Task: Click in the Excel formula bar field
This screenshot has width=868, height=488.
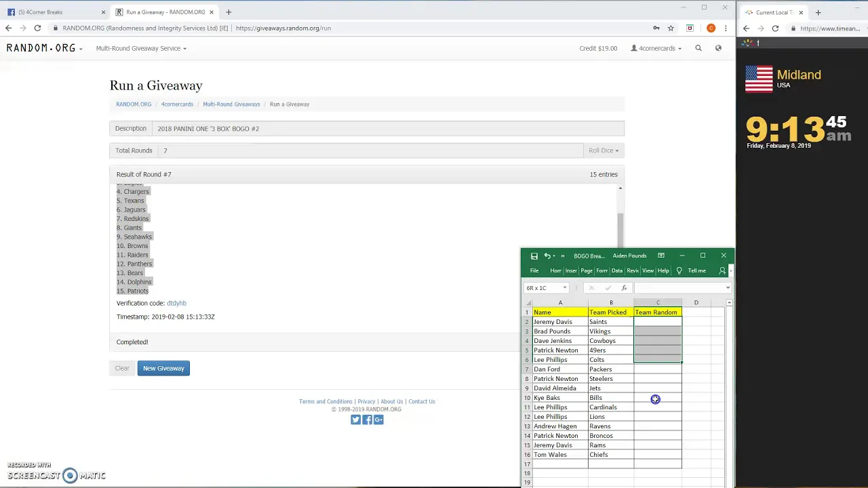Action: click(678, 288)
